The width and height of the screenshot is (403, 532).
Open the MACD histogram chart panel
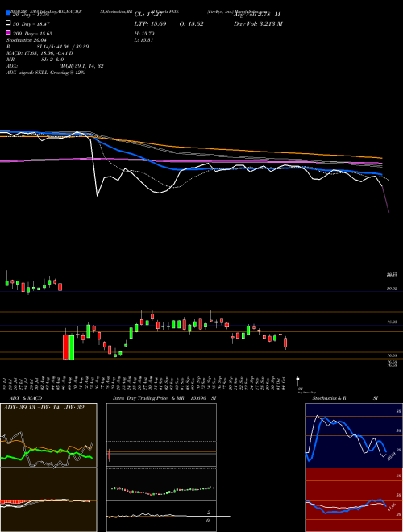(48, 500)
